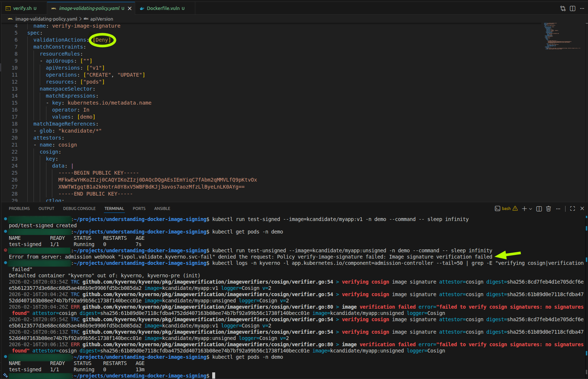Split the editor to the right
The width and height of the screenshot is (588, 379).
573,8
